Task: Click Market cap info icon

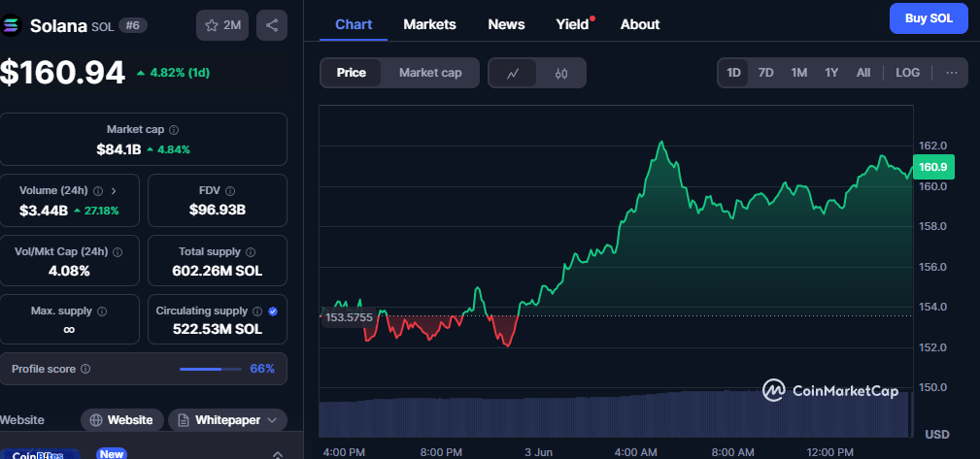Action: [x=175, y=130]
